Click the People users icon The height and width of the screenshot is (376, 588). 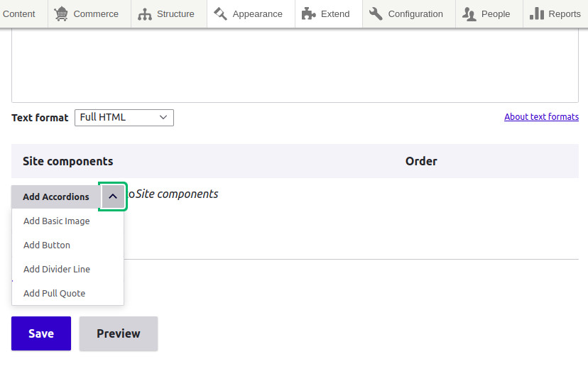tap(469, 14)
